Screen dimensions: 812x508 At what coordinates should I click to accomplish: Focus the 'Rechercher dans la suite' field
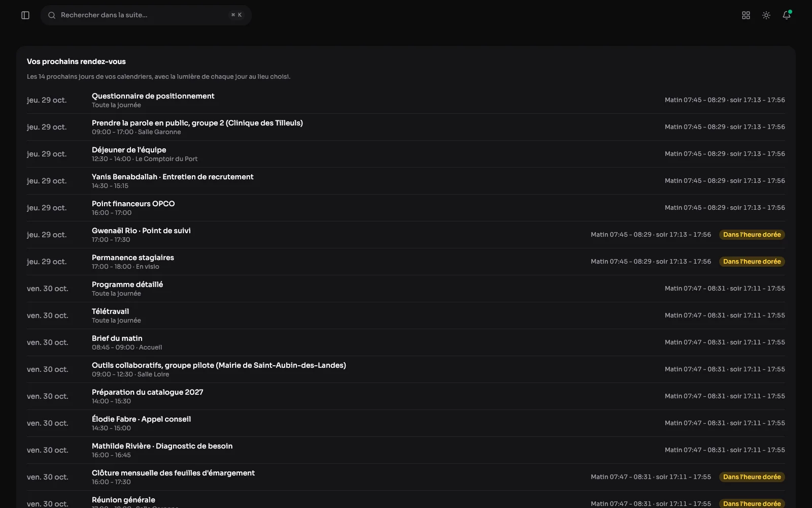pos(146,15)
